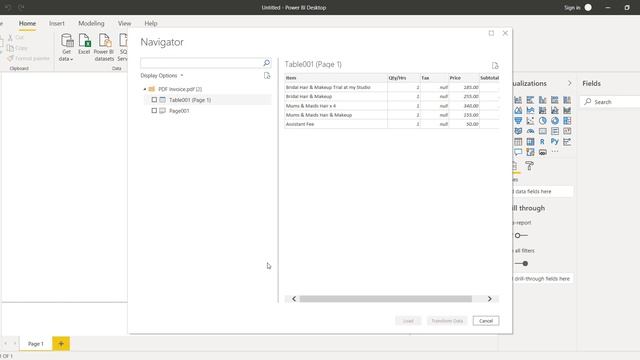Click the Cancel button in Navigator
Image resolution: width=640 pixels, height=360 pixels.
click(x=486, y=321)
